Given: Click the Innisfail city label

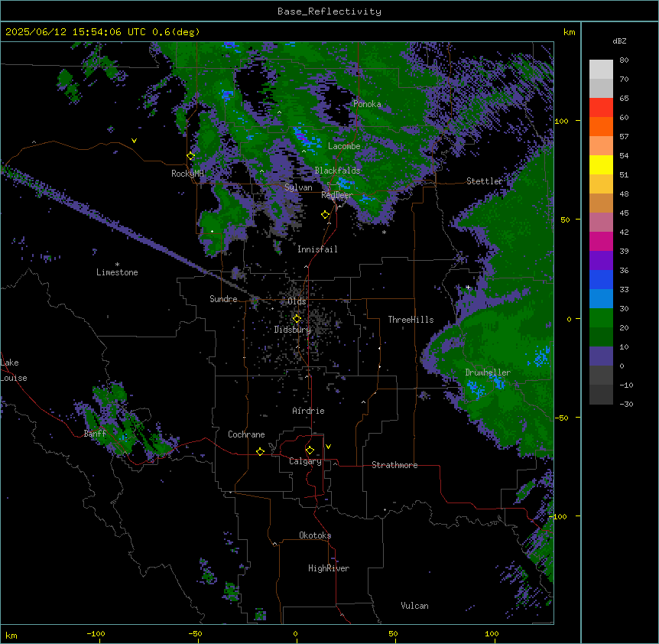Looking at the screenshot, I should (x=317, y=249).
